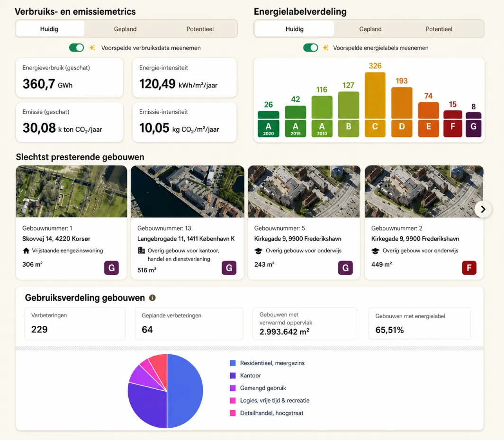The height and width of the screenshot is (440, 504).
Task: Click Gebouwnummer: 13 text
Action: tap(164, 228)
